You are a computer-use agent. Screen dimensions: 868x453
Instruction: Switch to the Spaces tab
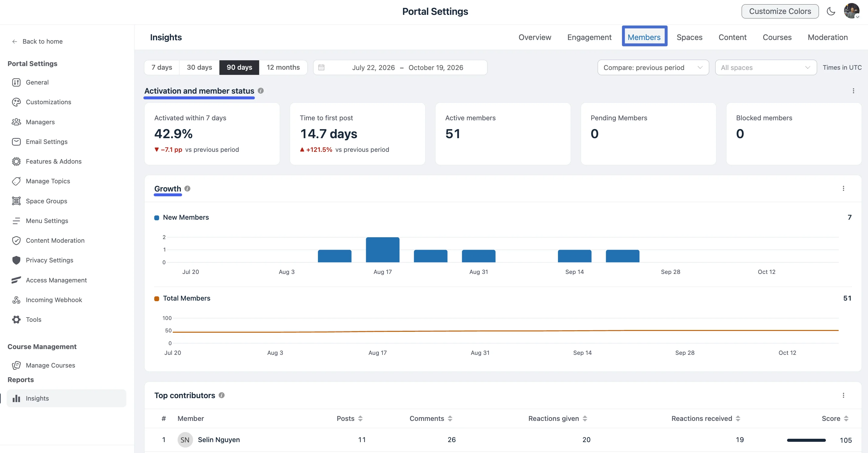(x=689, y=37)
